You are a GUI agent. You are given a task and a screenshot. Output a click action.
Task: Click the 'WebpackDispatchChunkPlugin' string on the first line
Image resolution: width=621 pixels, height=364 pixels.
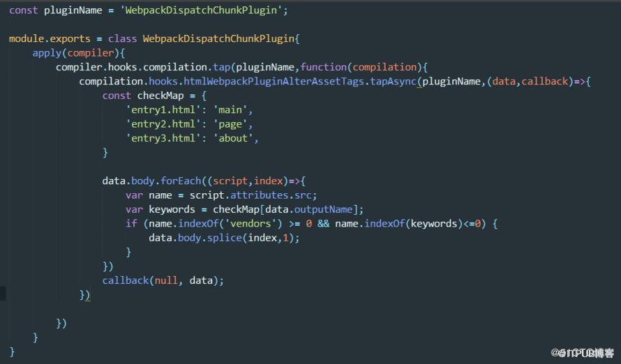pyautogui.click(x=201, y=10)
